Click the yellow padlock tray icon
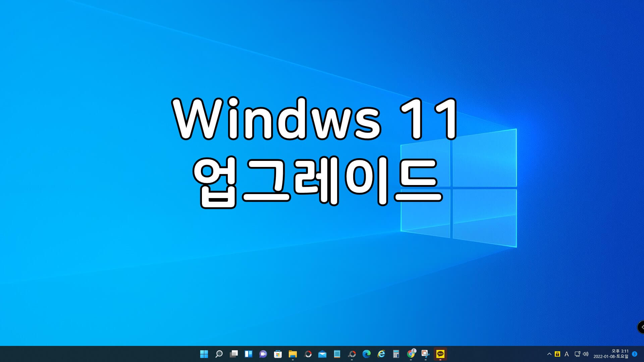 point(557,354)
